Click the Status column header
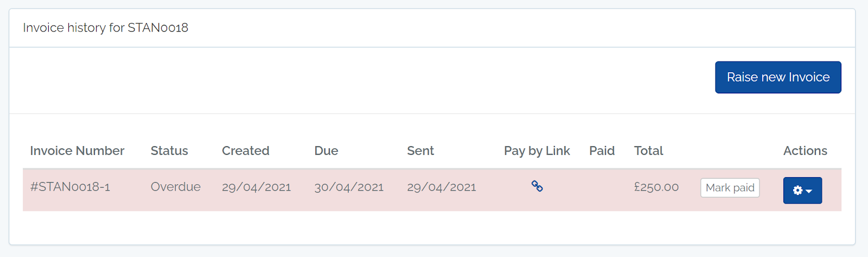Image resolution: width=868 pixels, height=257 pixels. [169, 151]
